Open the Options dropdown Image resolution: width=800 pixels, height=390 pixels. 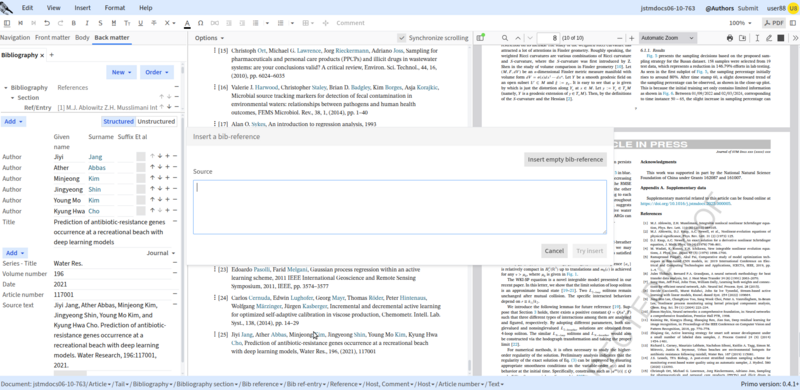pyautogui.click(x=209, y=38)
